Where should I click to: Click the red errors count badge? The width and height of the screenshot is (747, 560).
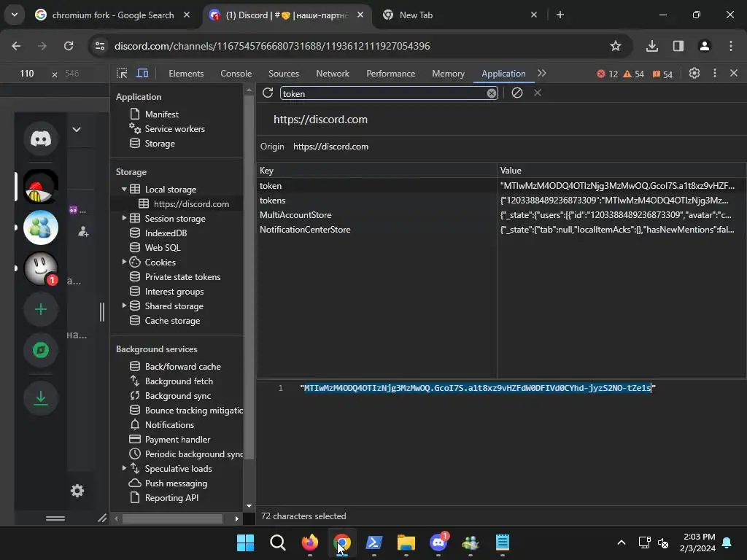tap(608, 74)
